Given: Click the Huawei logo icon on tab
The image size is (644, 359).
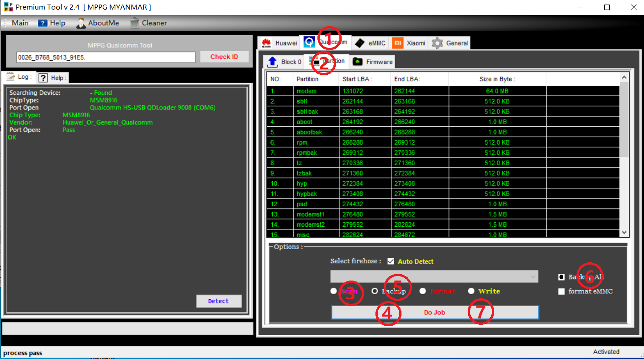Looking at the screenshot, I should [266, 43].
